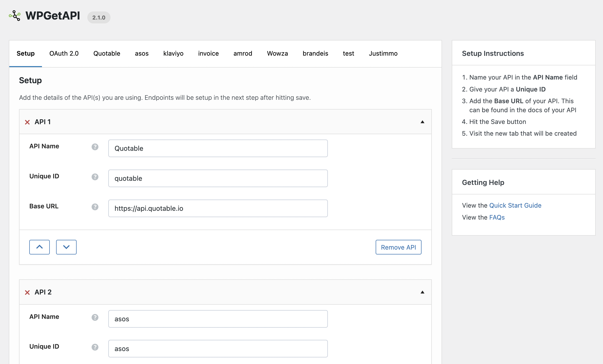Focus the API 2 Unique ID field
This screenshot has height=364, width=603.
pos(218,349)
